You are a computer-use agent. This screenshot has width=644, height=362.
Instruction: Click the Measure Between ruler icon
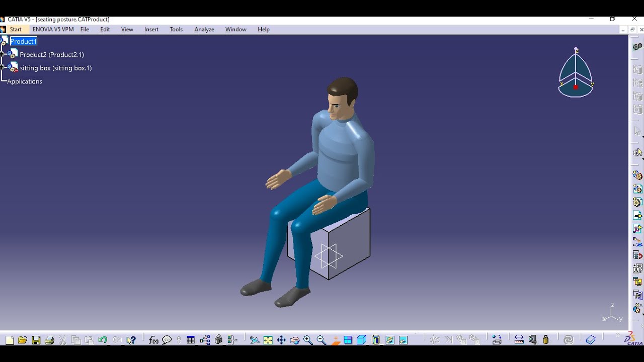(519, 340)
